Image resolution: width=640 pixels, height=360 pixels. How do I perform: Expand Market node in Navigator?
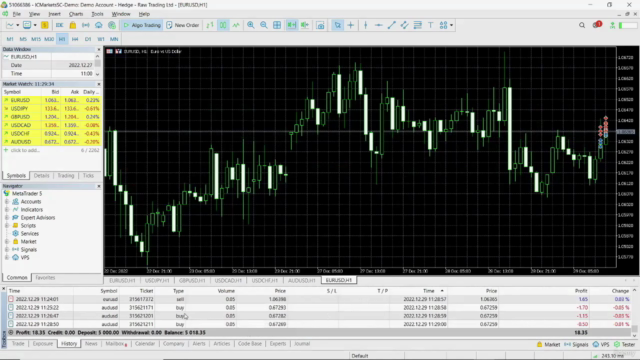pyautogui.click(x=7, y=242)
